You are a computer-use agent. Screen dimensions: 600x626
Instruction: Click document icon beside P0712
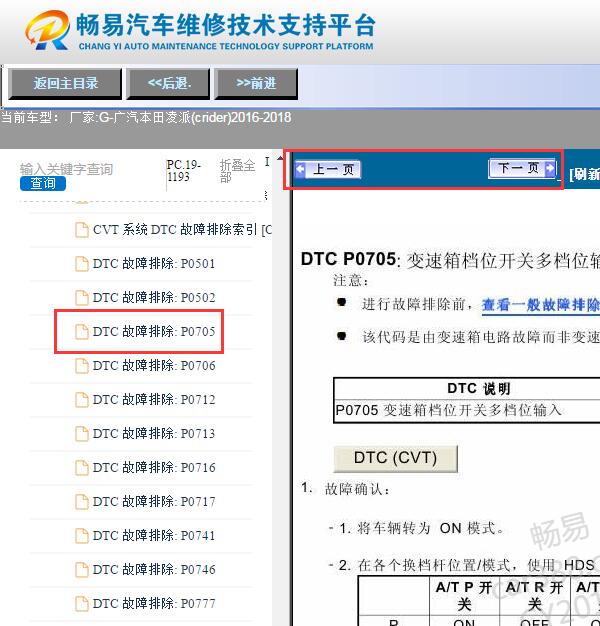[82, 400]
